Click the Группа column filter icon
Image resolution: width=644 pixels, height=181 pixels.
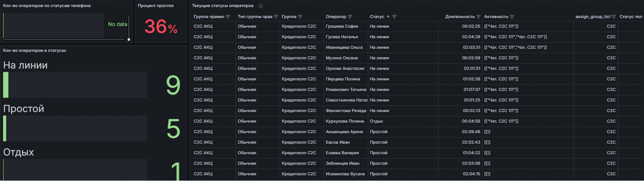click(300, 17)
